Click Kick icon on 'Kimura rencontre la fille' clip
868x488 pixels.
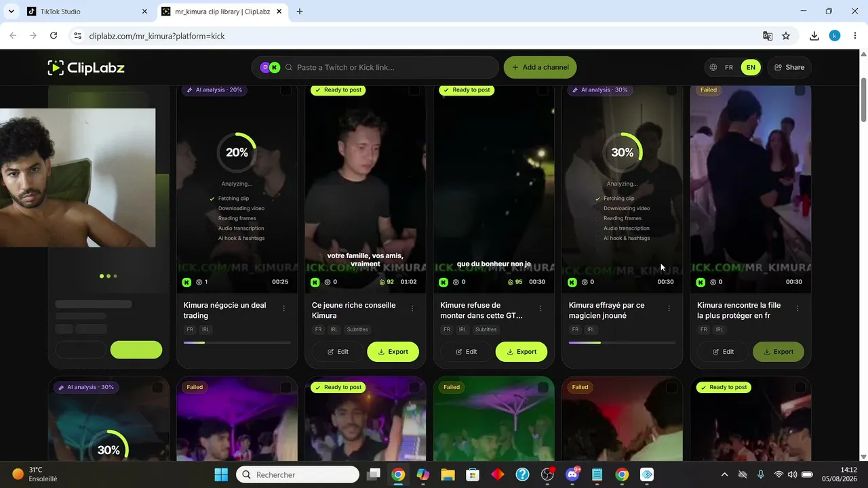pyautogui.click(x=701, y=282)
